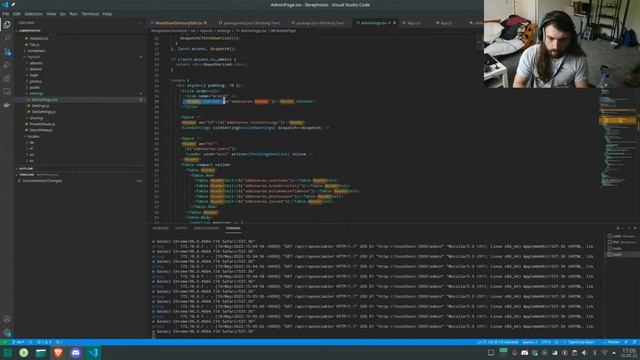Open the Discord icon in system tray
The image size is (640, 360).
coord(524,353)
